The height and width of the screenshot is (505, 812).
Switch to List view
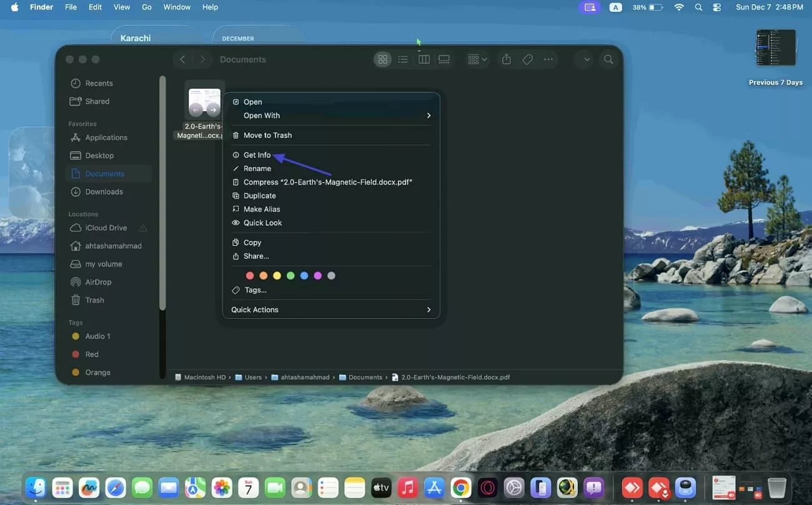(x=403, y=59)
